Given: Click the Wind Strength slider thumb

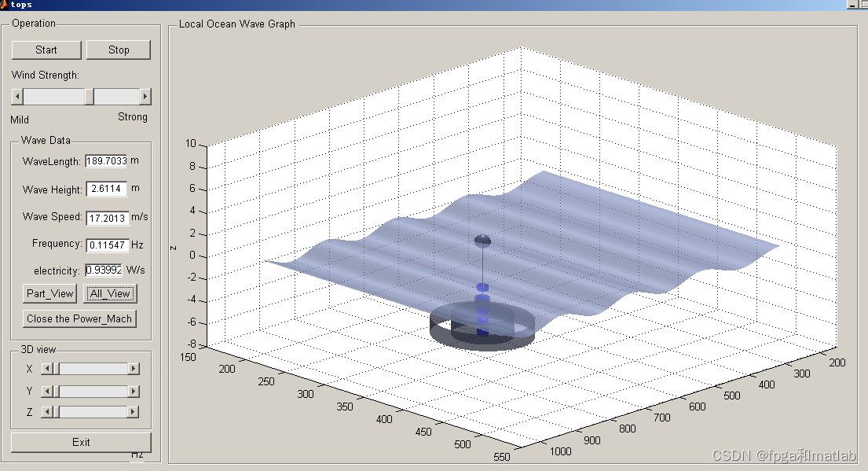Looking at the screenshot, I should point(89,97).
